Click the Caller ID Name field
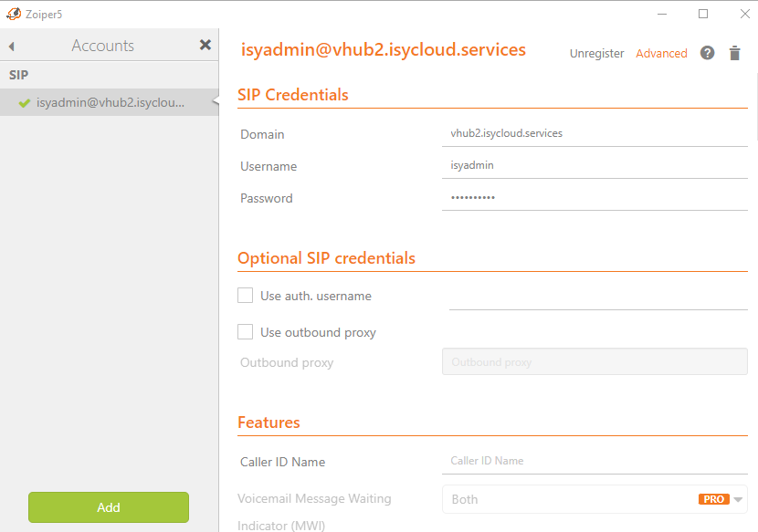 595,461
